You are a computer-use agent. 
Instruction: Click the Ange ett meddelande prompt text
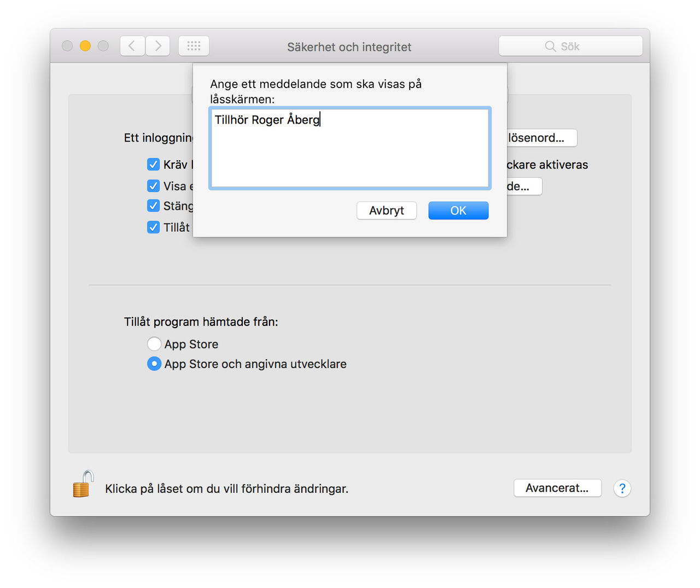click(x=316, y=91)
